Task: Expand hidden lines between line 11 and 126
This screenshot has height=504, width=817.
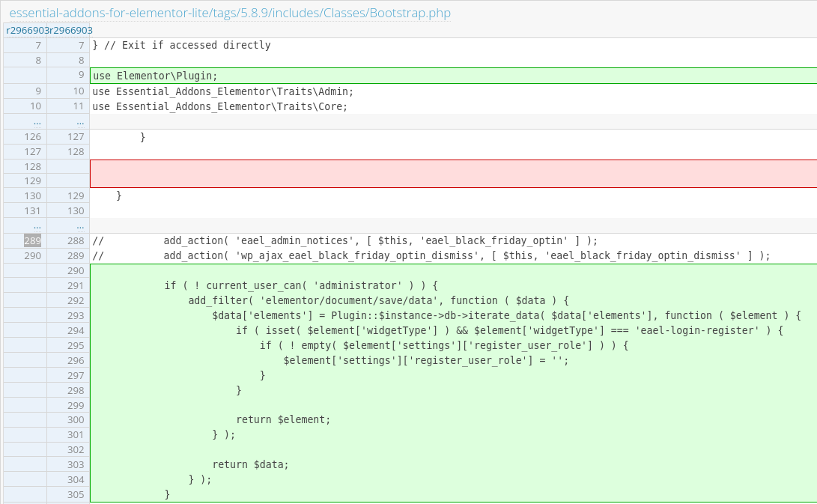Action: click(37, 121)
